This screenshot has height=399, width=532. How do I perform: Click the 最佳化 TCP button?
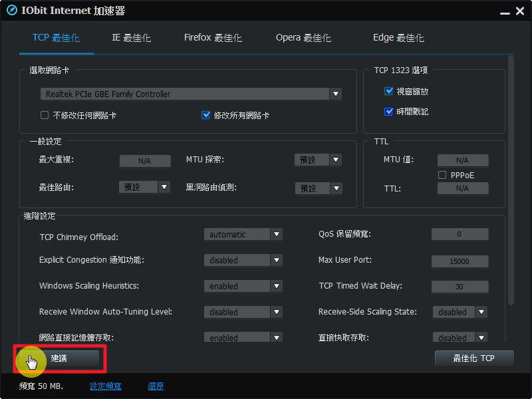click(474, 358)
